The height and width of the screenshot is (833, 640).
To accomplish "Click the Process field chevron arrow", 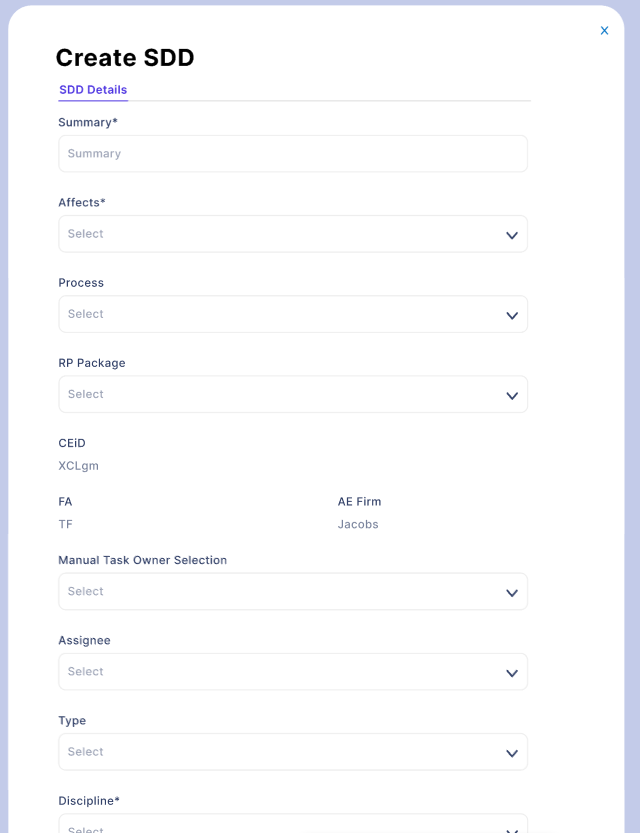I will tap(512, 315).
